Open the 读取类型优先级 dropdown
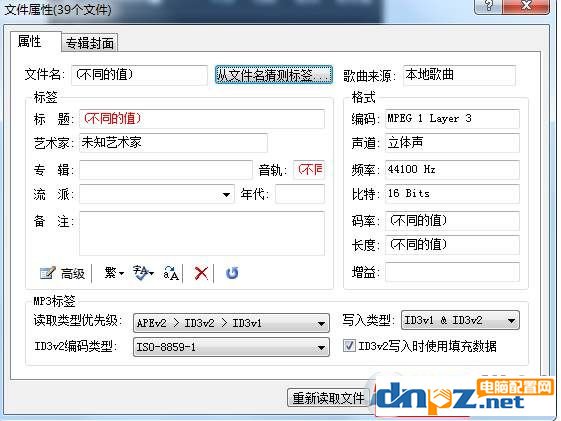The height and width of the screenshot is (421, 561). 231,323
